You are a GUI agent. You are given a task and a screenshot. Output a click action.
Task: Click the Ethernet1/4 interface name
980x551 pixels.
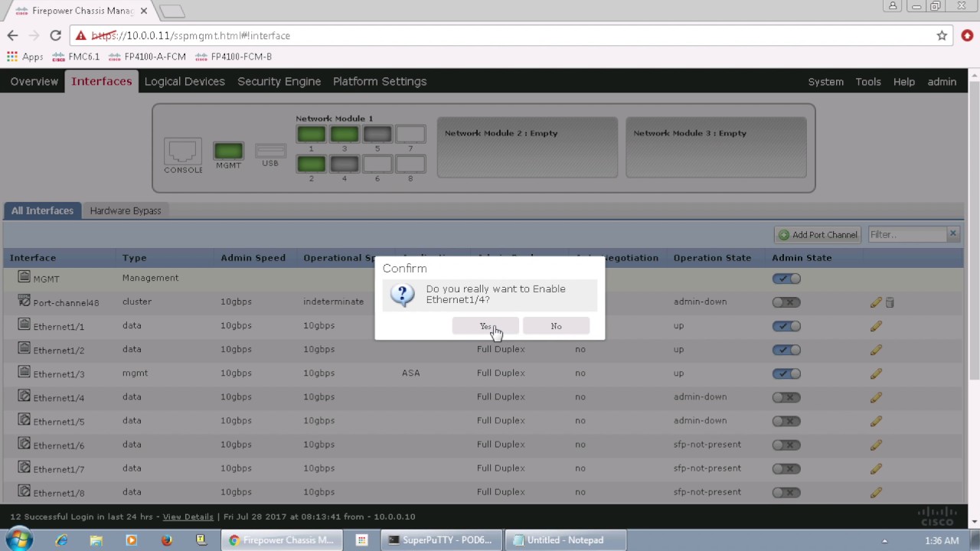click(x=59, y=398)
